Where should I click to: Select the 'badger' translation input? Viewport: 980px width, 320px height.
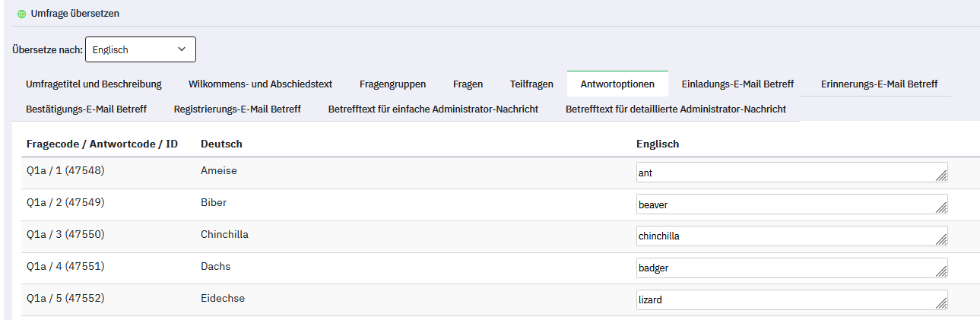tap(783, 268)
